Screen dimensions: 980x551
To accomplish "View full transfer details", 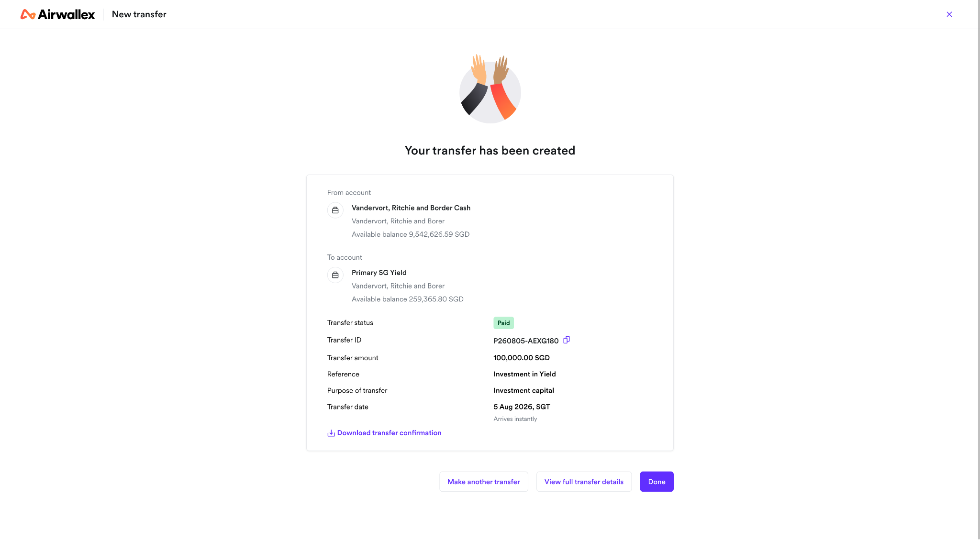I will click(x=584, y=482).
